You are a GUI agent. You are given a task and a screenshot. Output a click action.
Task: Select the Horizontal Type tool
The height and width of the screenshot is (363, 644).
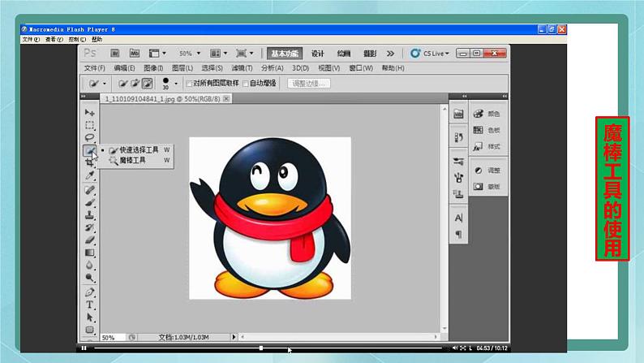point(89,305)
